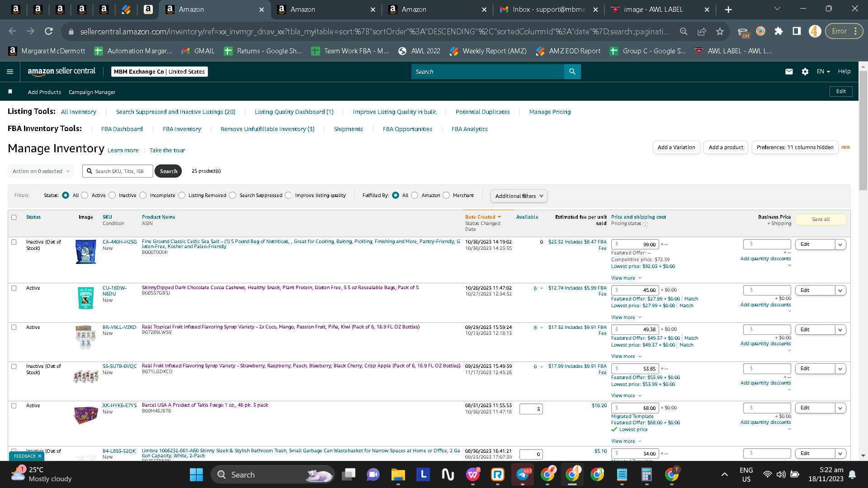Bookmark this page with the star icon

720,31
